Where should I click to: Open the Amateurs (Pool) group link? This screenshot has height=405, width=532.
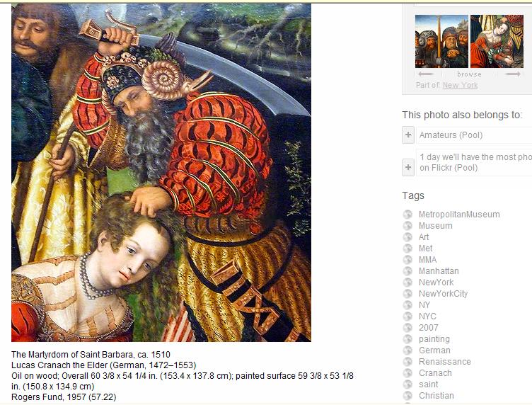tap(451, 135)
